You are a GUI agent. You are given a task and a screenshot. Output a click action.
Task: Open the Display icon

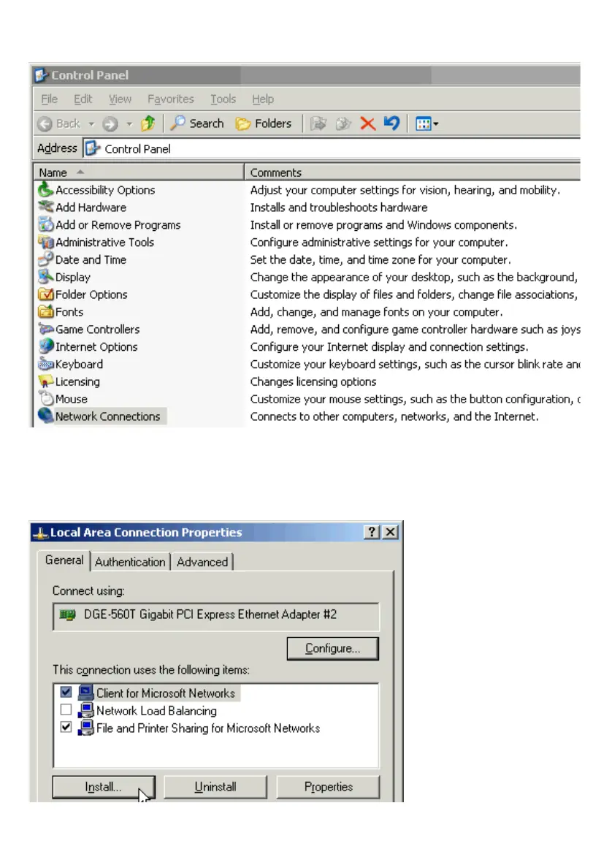pos(45,276)
